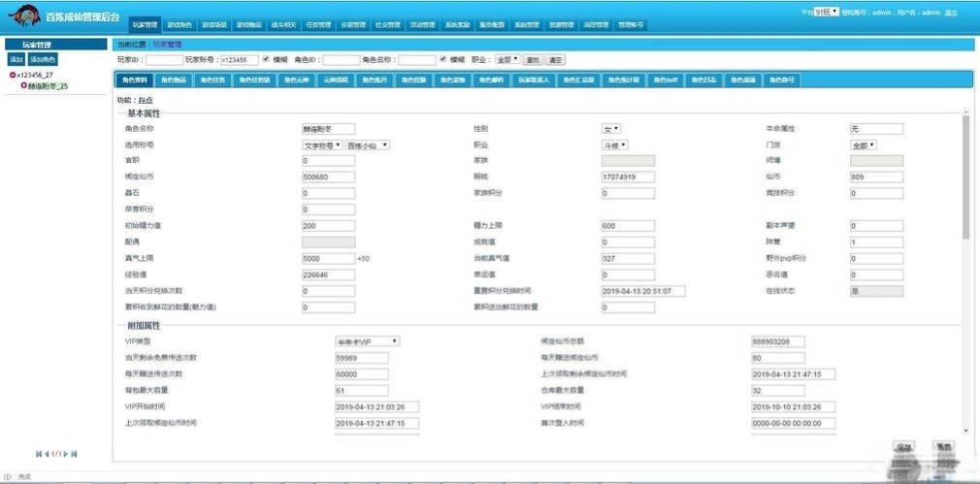Click the 精力上限 field showing 600
This screenshot has width=980, height=484.
tap(628, 226)
